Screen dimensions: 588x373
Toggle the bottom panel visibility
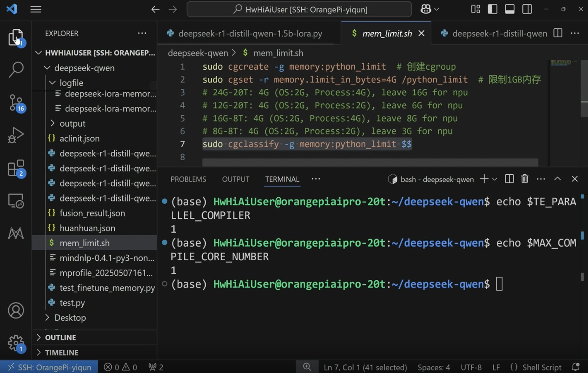(x=510, y=9)
